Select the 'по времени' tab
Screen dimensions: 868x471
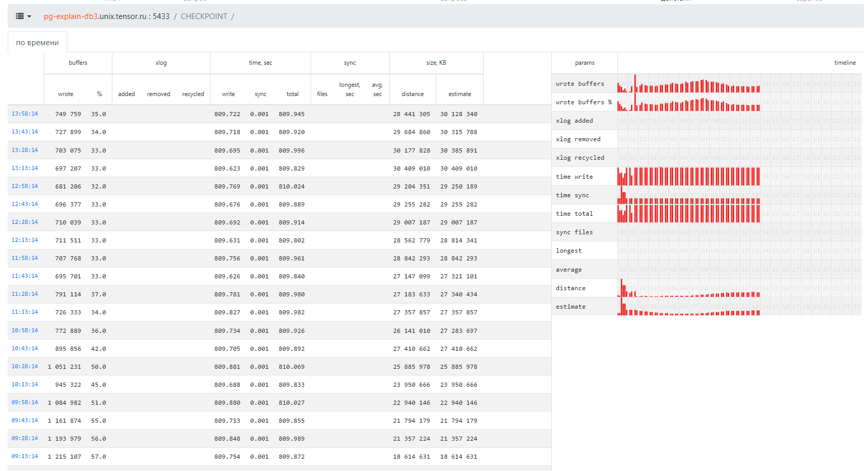tap(37, 43)
